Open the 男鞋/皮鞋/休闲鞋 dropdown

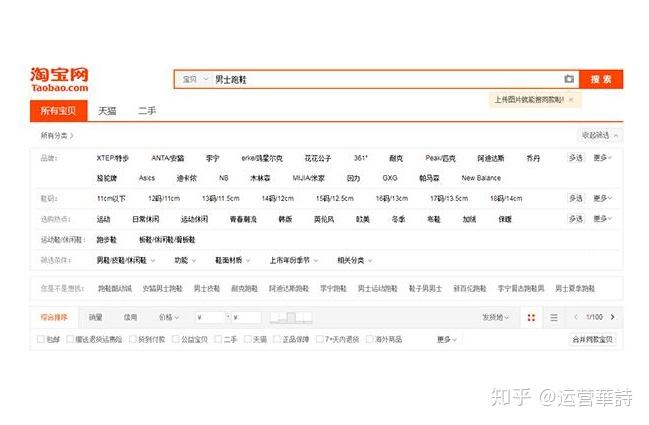126,260
